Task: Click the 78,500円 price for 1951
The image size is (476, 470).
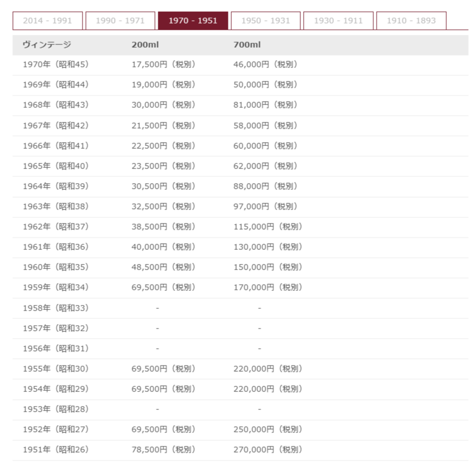Action: coord(163,449)
